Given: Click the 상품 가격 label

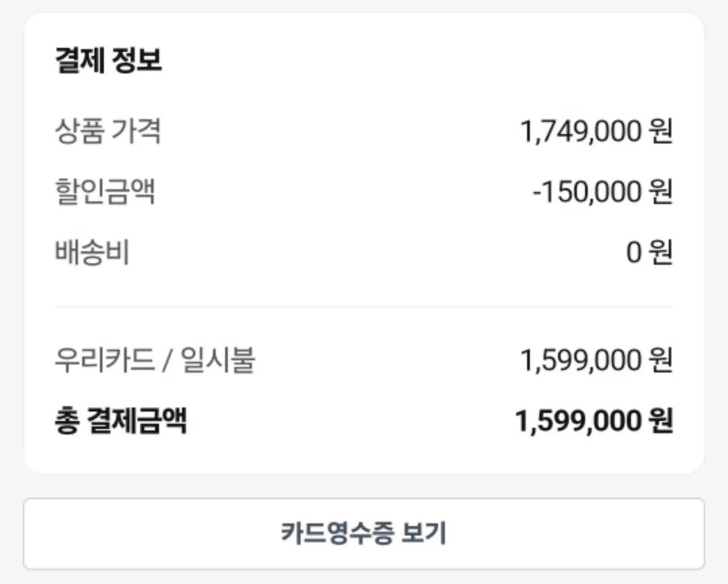Looking at the screenshot, I should tap(108, 131).
